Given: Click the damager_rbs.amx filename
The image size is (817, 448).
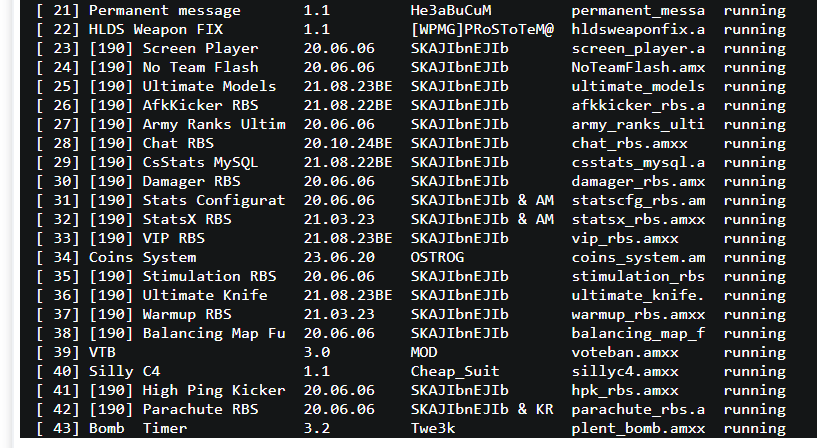Looking at the screenshot, I should point(638,182).
